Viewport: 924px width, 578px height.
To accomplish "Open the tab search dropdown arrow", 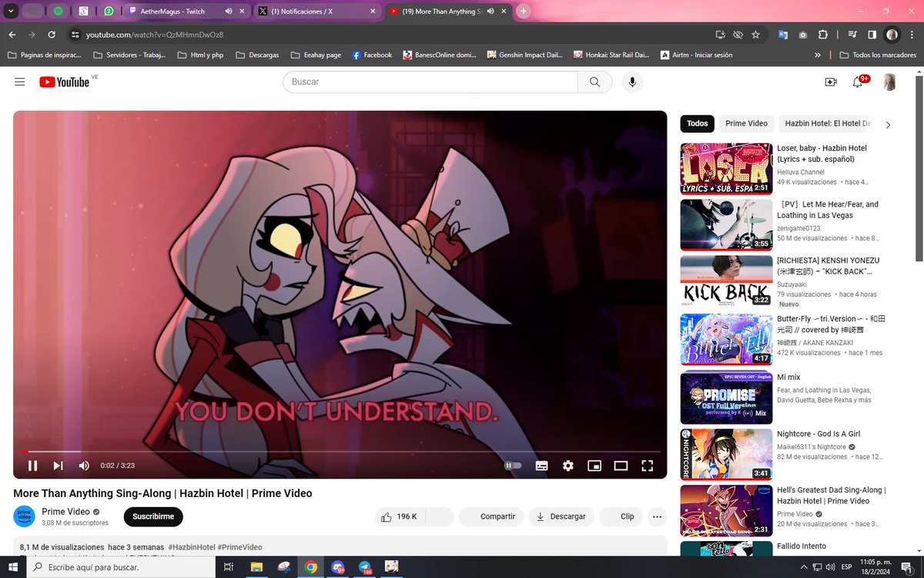I will pos(11,12).
